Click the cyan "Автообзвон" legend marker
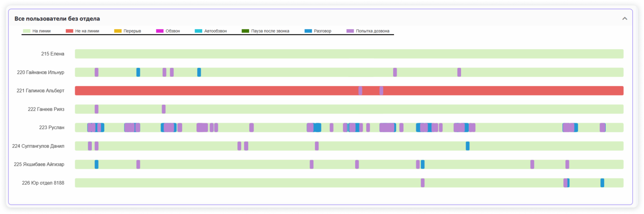 tap(198, 31)
